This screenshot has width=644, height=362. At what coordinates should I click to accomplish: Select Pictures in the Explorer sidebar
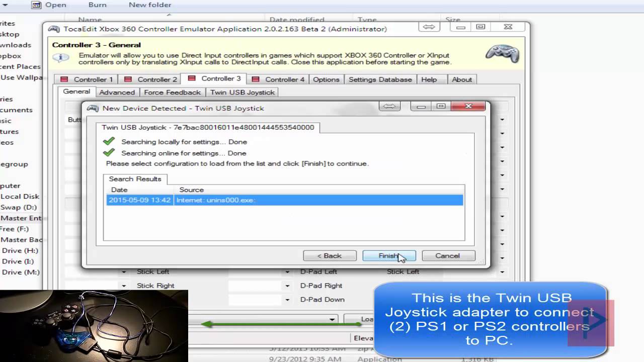tap(9, 131)
